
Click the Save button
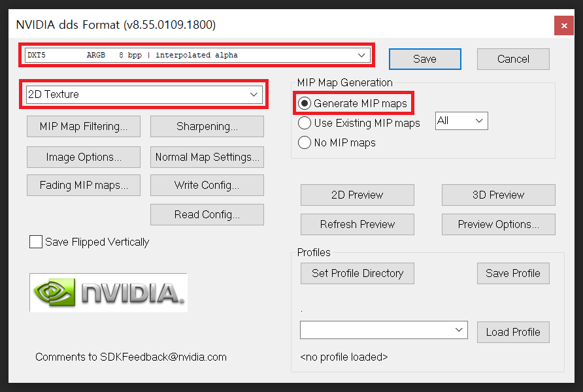pyautogui.click(x=425, y=59)
